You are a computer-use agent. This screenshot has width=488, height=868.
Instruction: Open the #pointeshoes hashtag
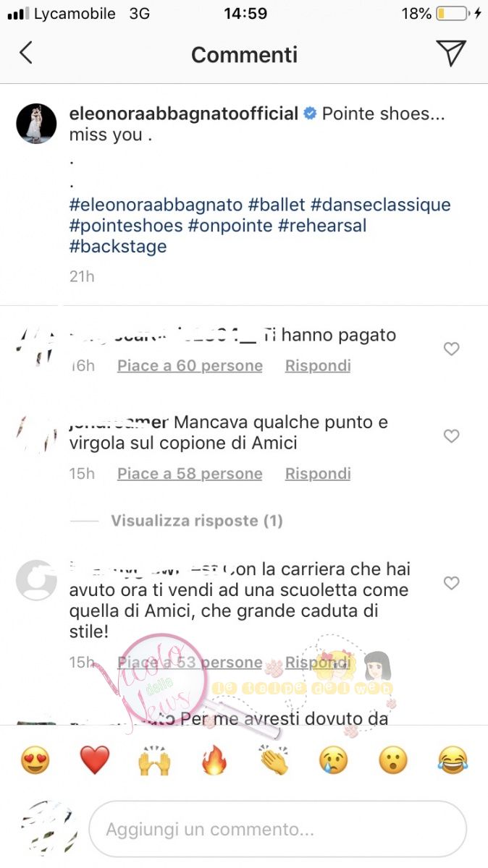126,226
